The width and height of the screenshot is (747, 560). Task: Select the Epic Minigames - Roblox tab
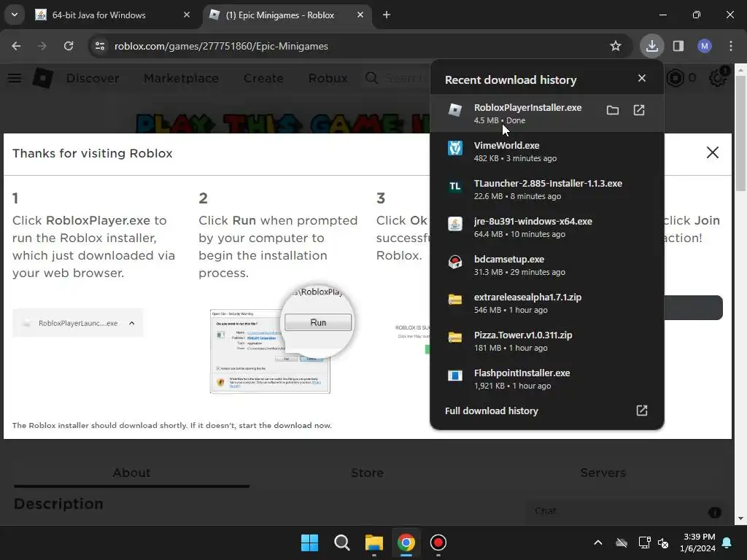click(x=287, y=15)
